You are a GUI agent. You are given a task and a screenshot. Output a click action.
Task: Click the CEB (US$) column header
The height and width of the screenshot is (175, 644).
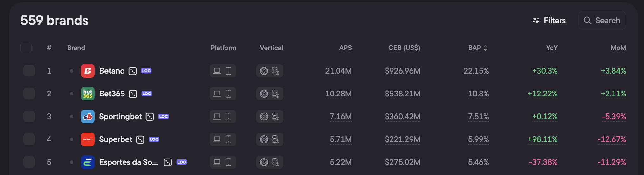point(404,48)
